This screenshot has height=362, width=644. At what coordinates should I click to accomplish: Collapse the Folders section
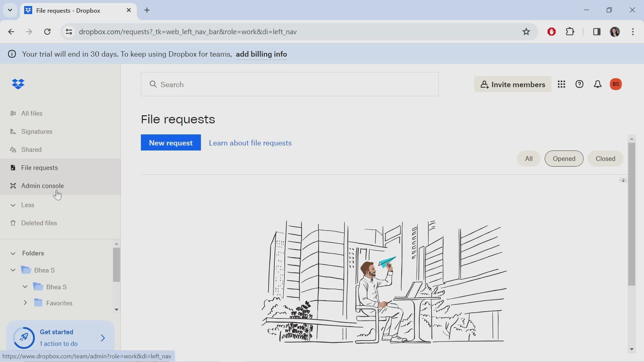click(12, 253)
